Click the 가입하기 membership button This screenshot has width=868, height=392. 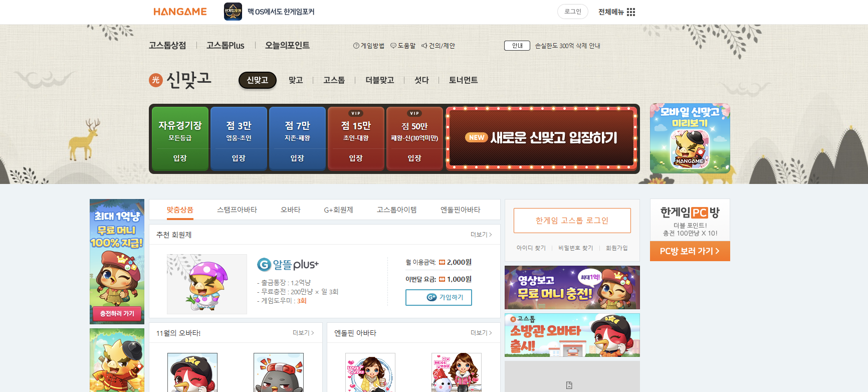(x=439, y=297)
